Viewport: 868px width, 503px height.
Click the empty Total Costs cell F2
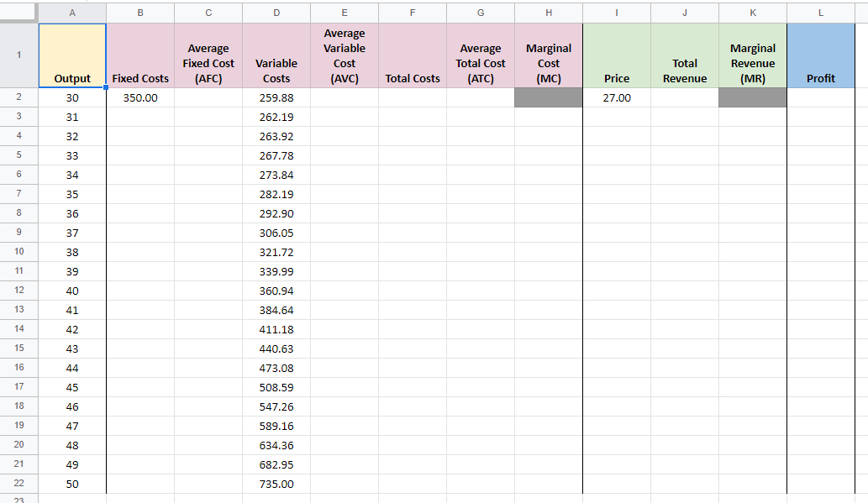tap(412, 97)
